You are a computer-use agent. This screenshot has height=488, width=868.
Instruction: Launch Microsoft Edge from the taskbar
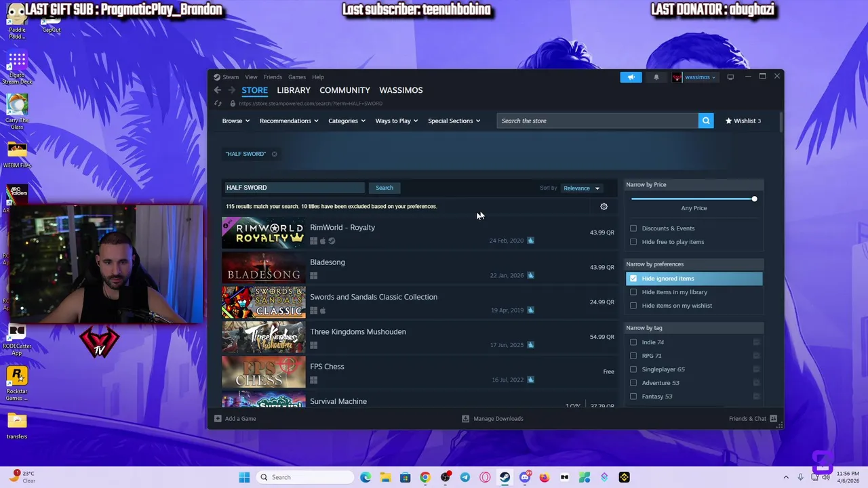click(x=366, y=477)
